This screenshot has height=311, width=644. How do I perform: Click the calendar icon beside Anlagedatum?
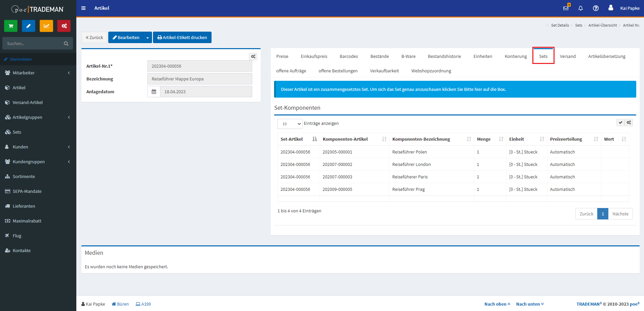(x=154, y=92)
